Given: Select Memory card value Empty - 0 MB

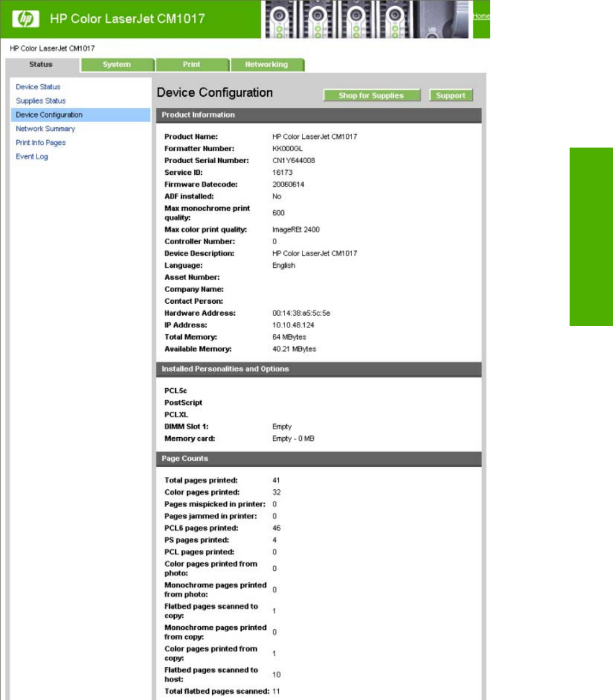Looking at the screenshot, I should (293, 438).
